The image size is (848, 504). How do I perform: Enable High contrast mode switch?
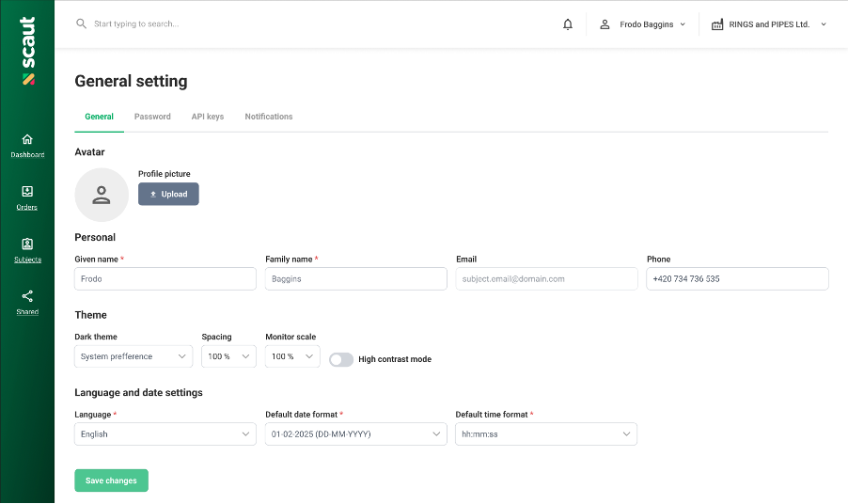tap(341, 359)
